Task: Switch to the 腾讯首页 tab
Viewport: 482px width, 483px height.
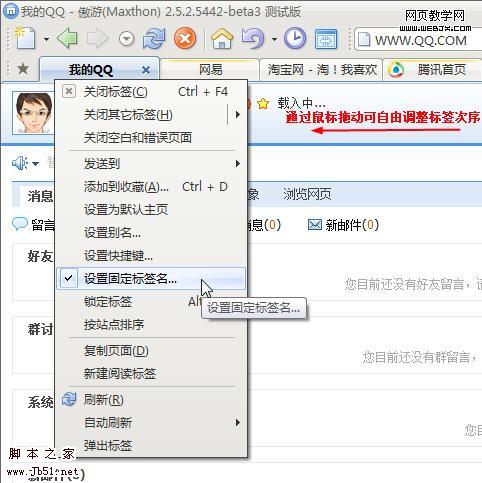Action: pyautogui.click(x=433, y=70)
